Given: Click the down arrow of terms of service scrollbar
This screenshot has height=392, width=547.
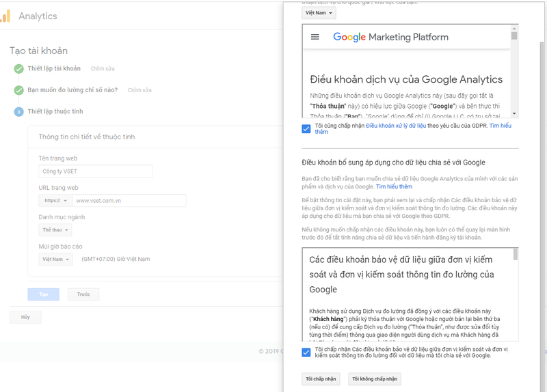Looking at the screenshot, I should tap(514, 113).
